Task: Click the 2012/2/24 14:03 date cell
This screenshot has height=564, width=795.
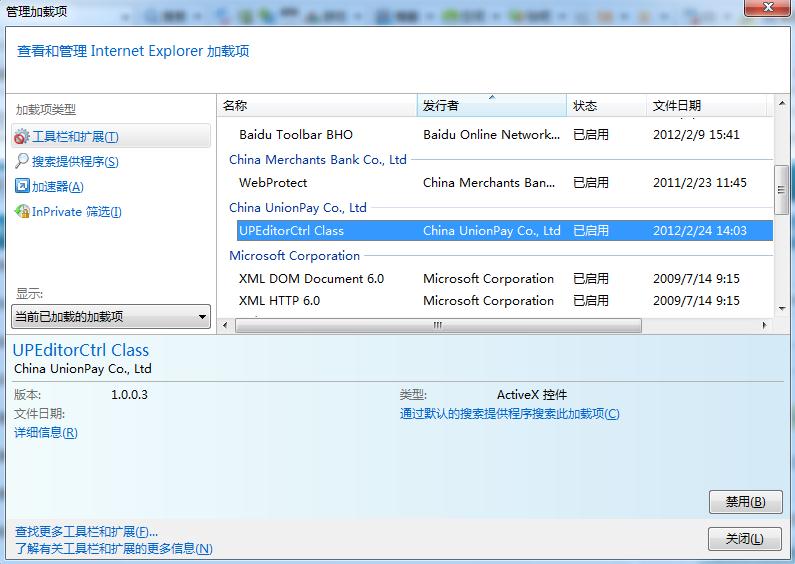Action: [700, 230]
